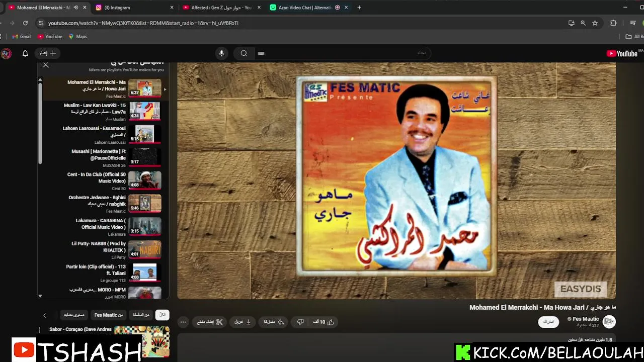The height and width of the screenshot is (362, 644).
Task: Select current Mohamed El Merrakchi playlist entry
Action: (x=104, y=88)
